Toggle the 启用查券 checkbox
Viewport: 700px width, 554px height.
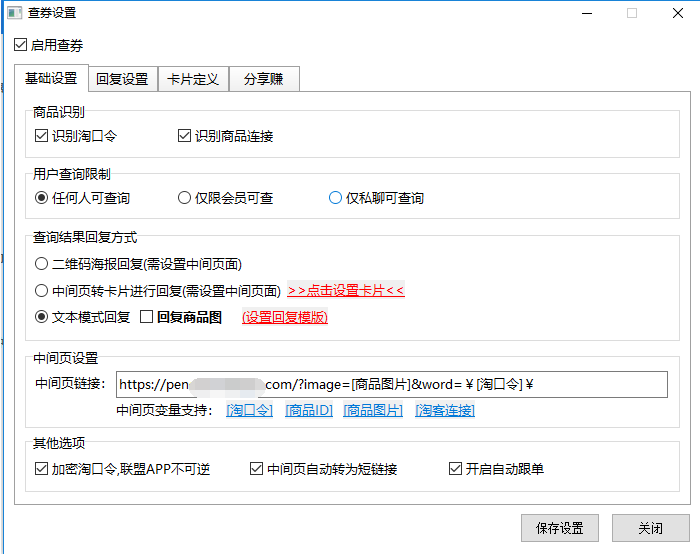(21, 45)
